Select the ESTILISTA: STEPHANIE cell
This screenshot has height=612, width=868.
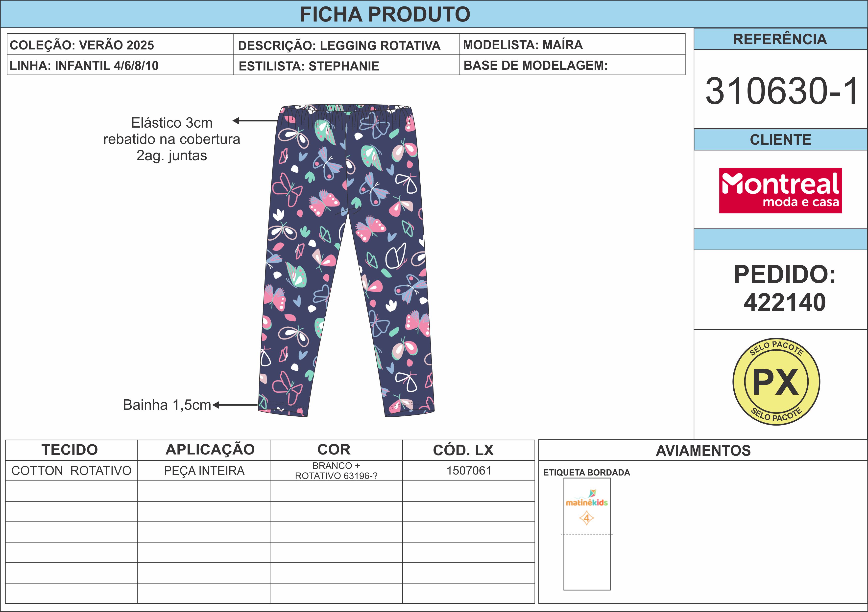[346, 65]
